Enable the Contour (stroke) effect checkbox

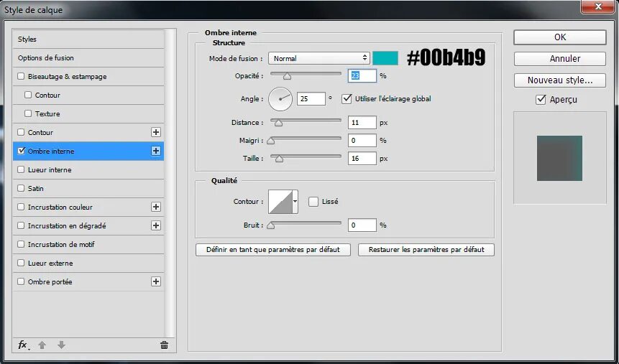coord(21,132)
